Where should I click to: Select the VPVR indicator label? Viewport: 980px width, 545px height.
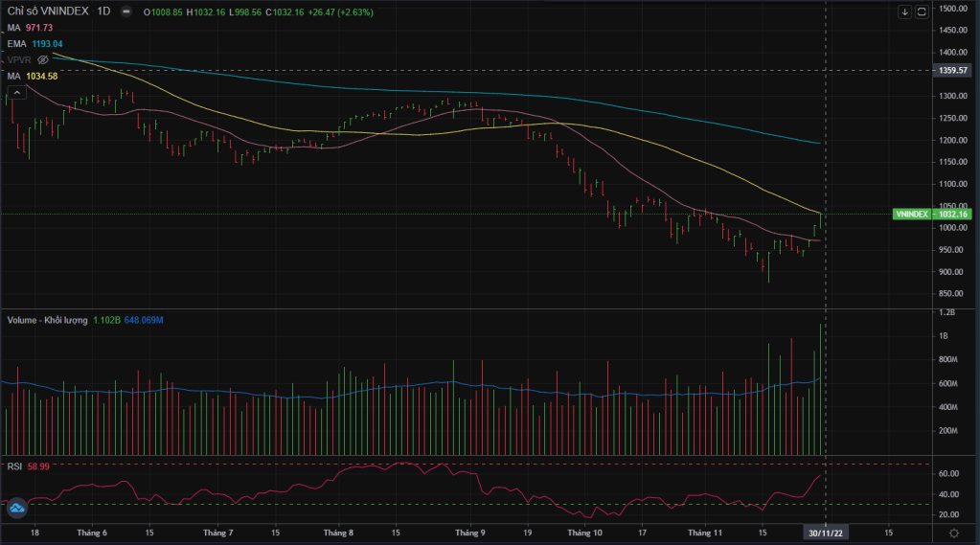(19, 59)
